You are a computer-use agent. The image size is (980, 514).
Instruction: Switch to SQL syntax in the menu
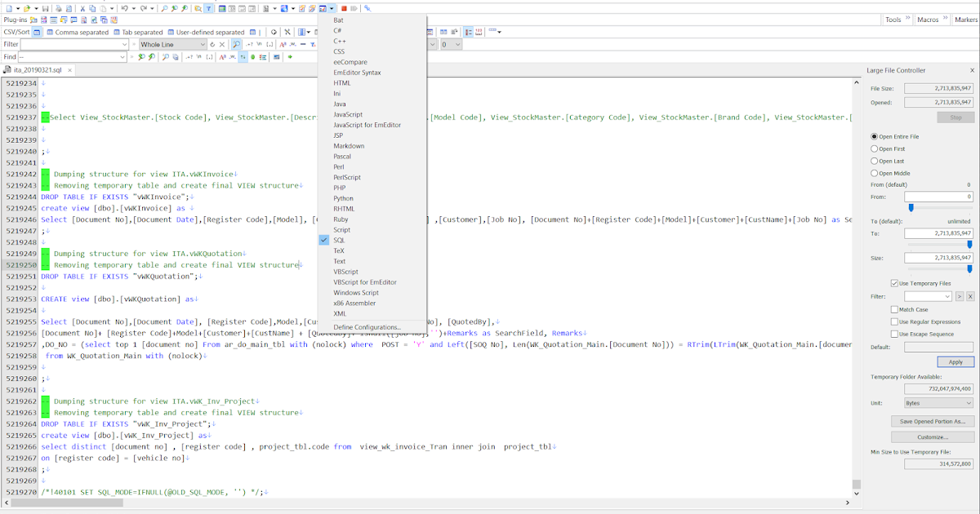(338, 240)
